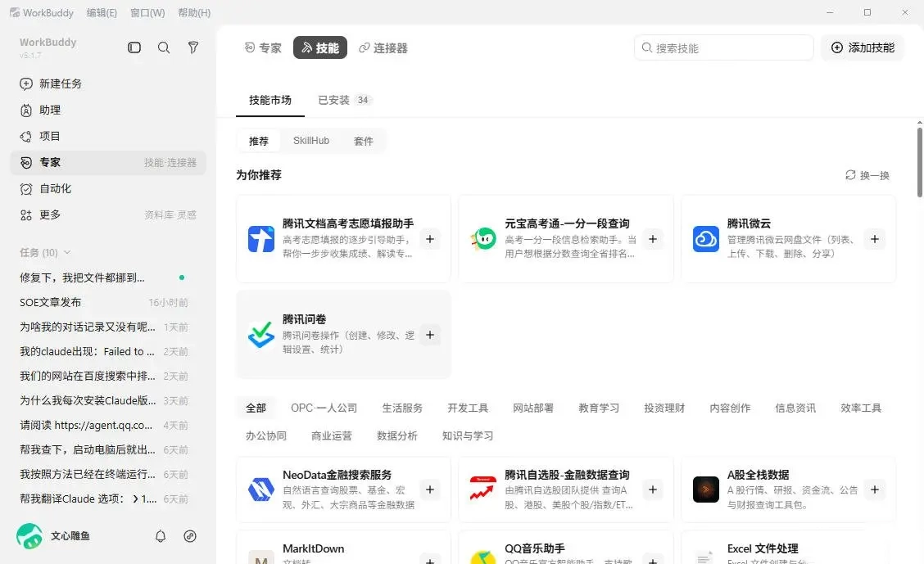
Task: Open the task SOE文章发布
Action: tap(108, 303)
